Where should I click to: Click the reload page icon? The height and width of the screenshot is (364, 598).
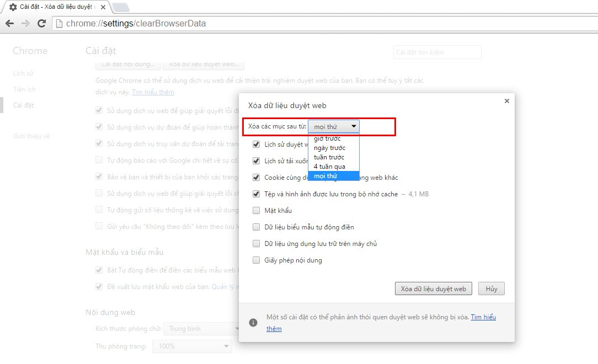[x=41, y=24]
